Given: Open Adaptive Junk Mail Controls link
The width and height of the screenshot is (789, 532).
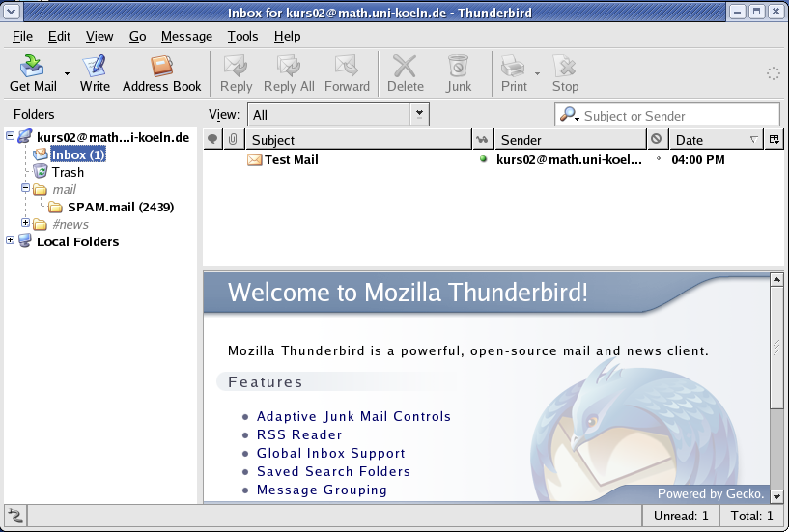Looking at the screenshot, I should pos(353,417).
